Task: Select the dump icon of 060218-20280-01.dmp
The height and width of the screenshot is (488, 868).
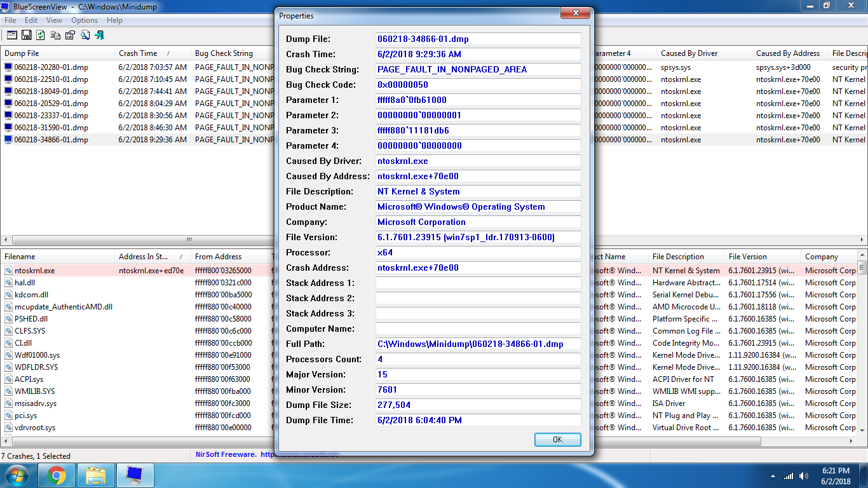Action: coord(8,67)
